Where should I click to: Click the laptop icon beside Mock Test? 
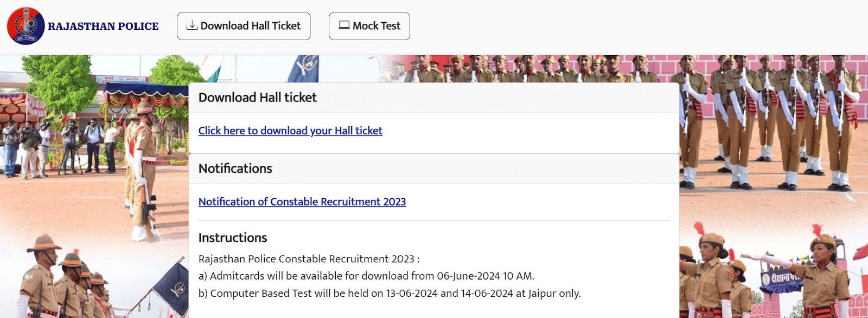coord(344,25)
